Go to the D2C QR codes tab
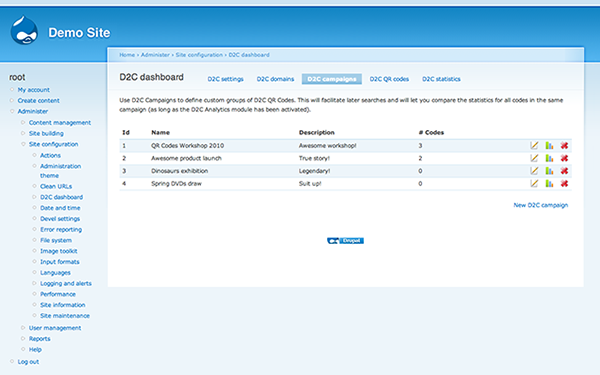The height and width of the screenshot is (375, 600). coord(389,79)
